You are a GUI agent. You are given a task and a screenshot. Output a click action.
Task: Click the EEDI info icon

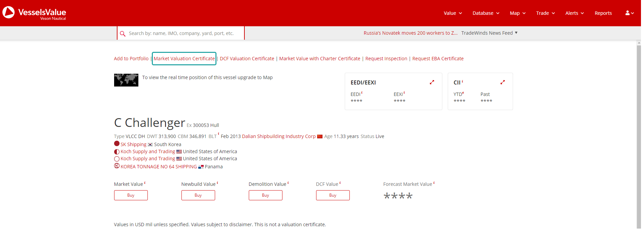click(362, 93)
